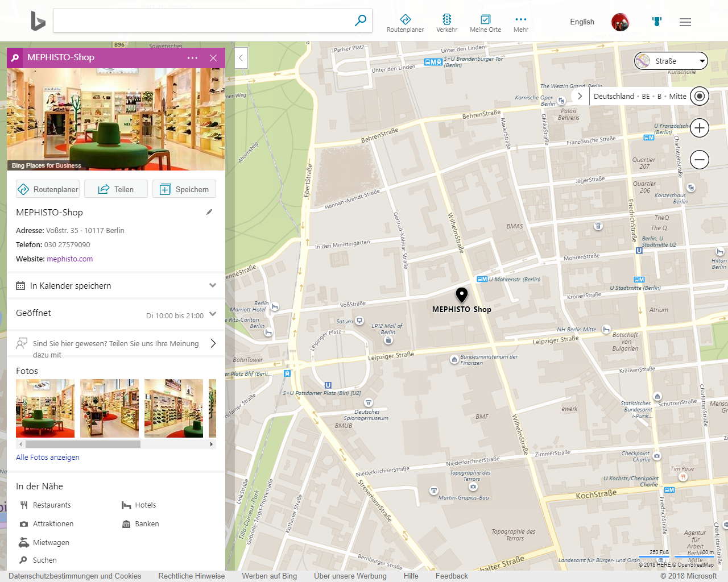Click the photo strip horizontal scrollbar
Viewport: 728px width, 582px height.
pyautogui.click(x=82, y=444)
